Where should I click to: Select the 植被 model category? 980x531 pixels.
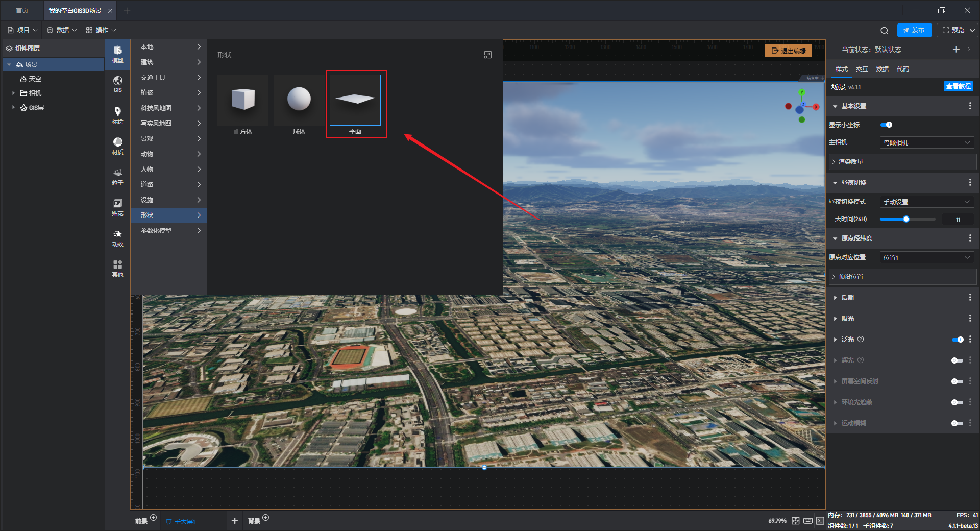coord(169,92)
